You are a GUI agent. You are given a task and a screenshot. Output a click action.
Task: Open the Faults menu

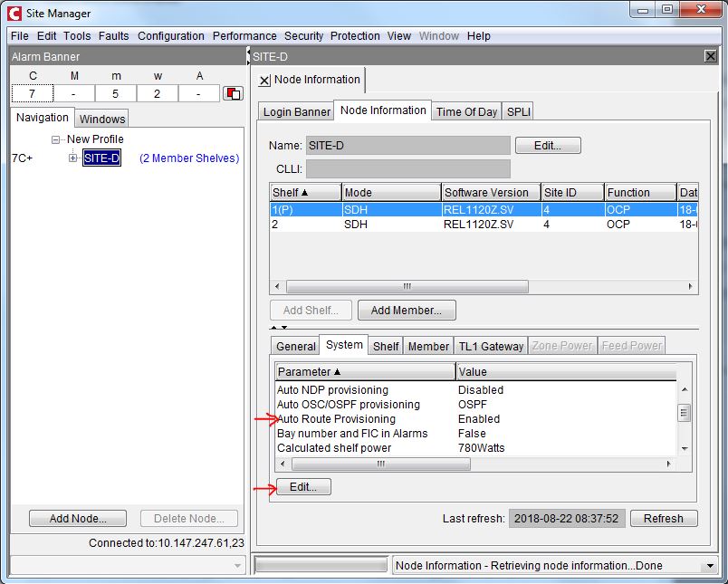tap(113, 35)
